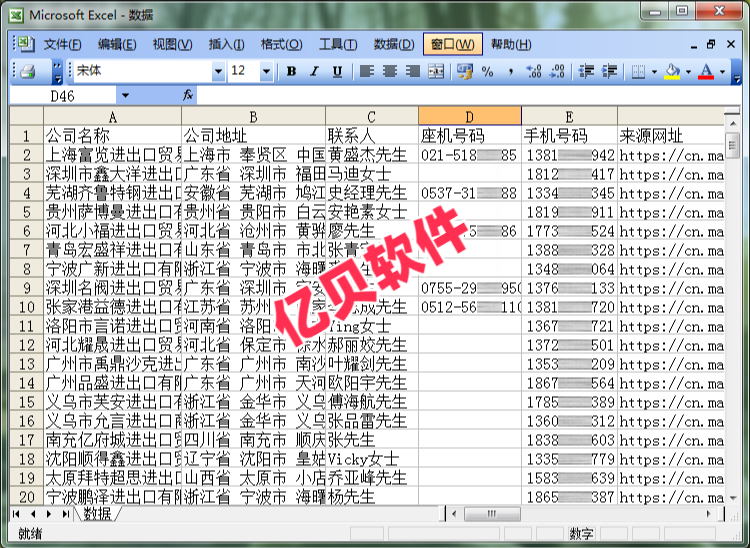Select column D header
The height and width of the screenshot is (548, 750).
(x=470, y=116)
